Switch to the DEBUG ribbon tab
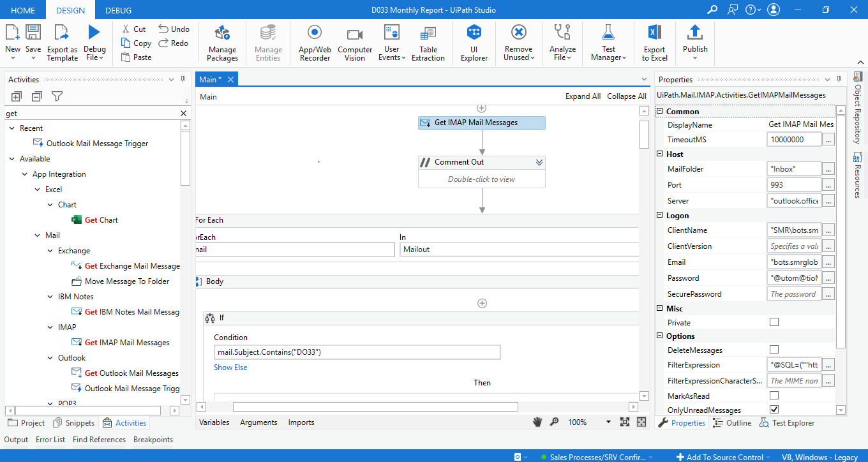The image size is (868, 462). coord(119,10)
